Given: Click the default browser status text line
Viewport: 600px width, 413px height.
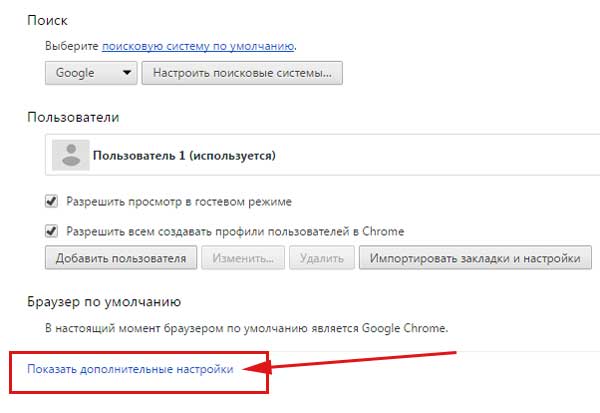Looking at the screenshot, I should 247,327.
